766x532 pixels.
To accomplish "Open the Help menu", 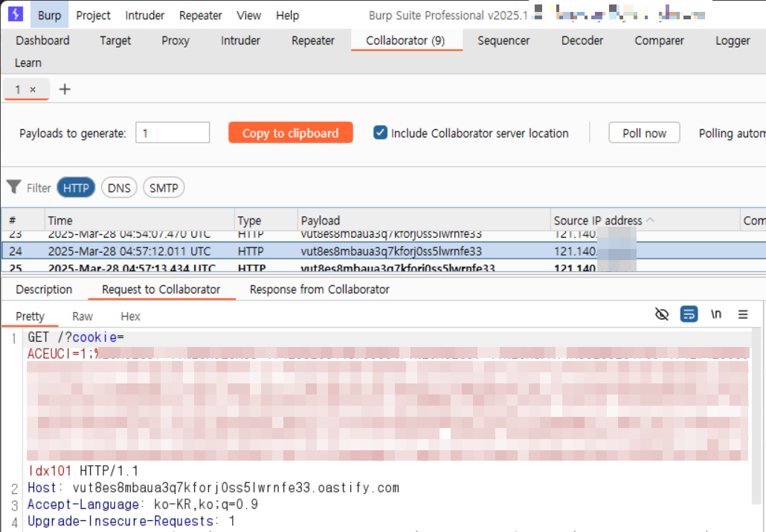I will point(287,15).
